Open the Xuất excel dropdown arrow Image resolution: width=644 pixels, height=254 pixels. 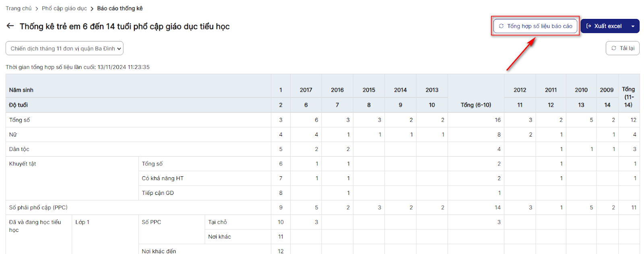[633, 26]
